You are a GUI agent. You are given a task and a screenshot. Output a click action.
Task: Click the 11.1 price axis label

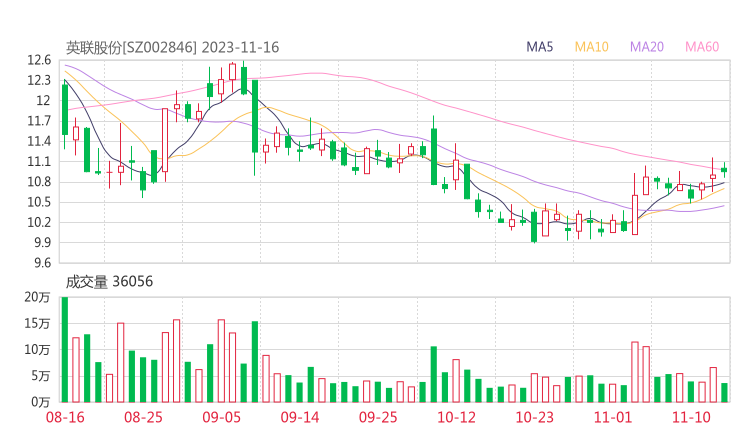[x=39, y=161]
